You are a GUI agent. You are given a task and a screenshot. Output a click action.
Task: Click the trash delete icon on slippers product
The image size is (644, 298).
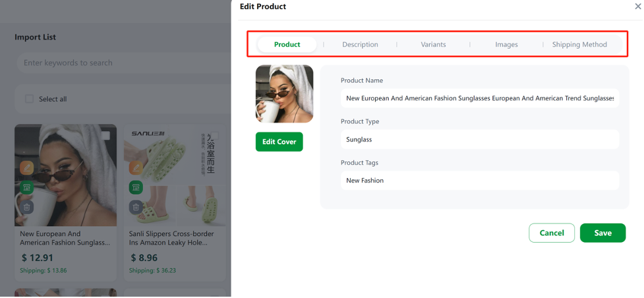click(136, 207)
